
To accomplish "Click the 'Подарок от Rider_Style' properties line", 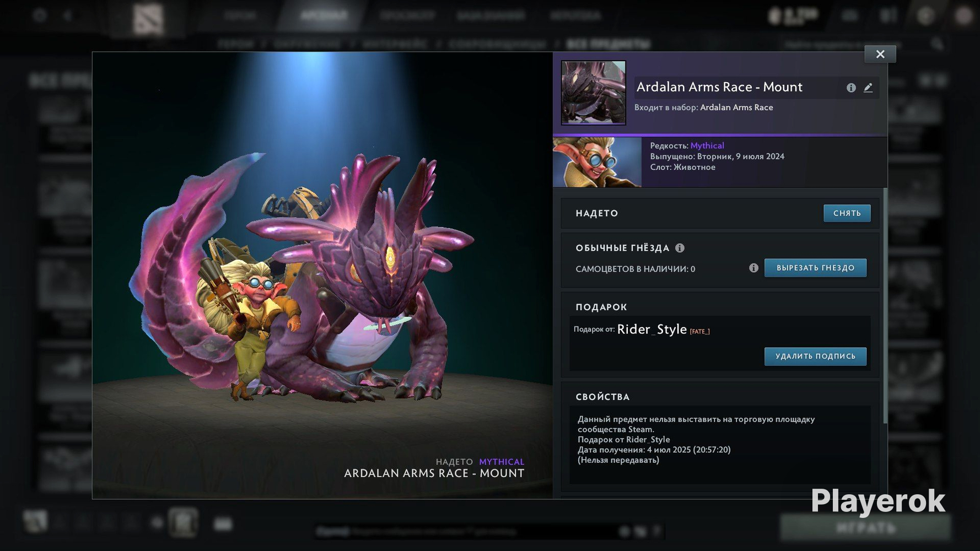I will pyautogui.click(x=623, y=440).
